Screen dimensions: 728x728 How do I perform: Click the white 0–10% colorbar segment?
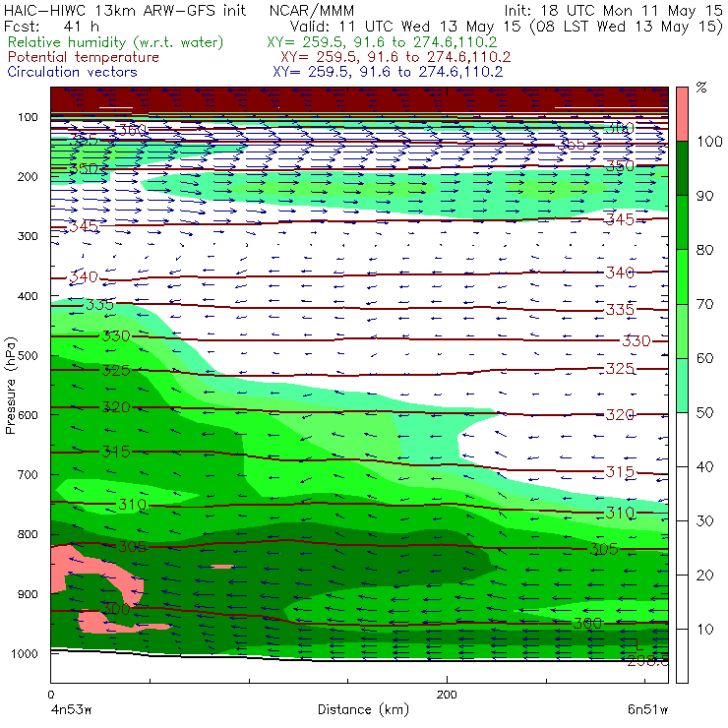point(682,656)
